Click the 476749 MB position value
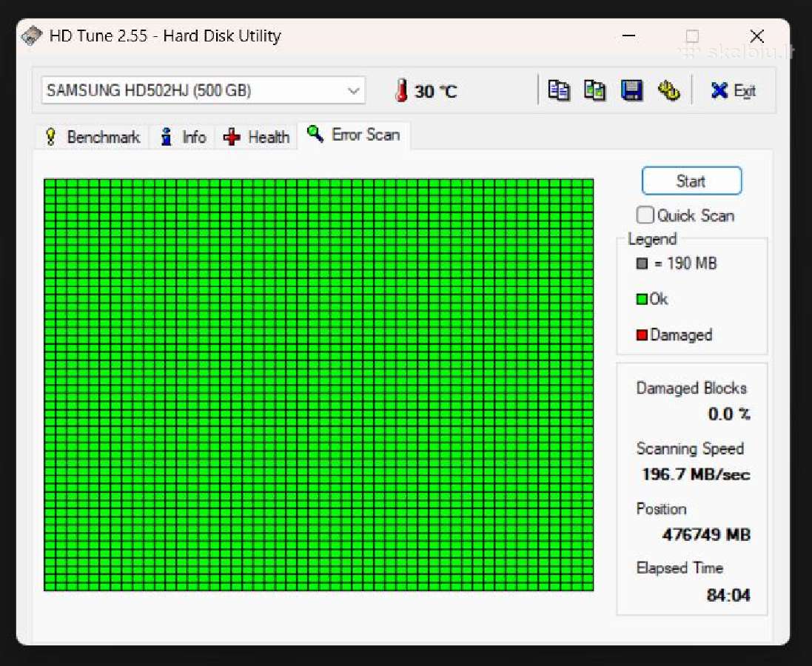The height and width of the screenshot is (666, 812). [x=706, y=534]
